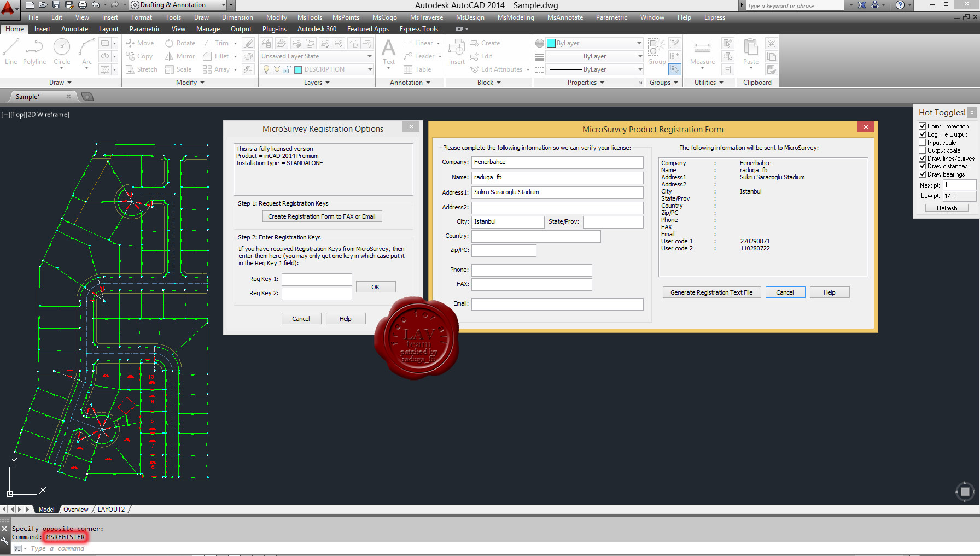
Task: Click the cyan ByLayer color swatch
Action: tap(551, 43)
